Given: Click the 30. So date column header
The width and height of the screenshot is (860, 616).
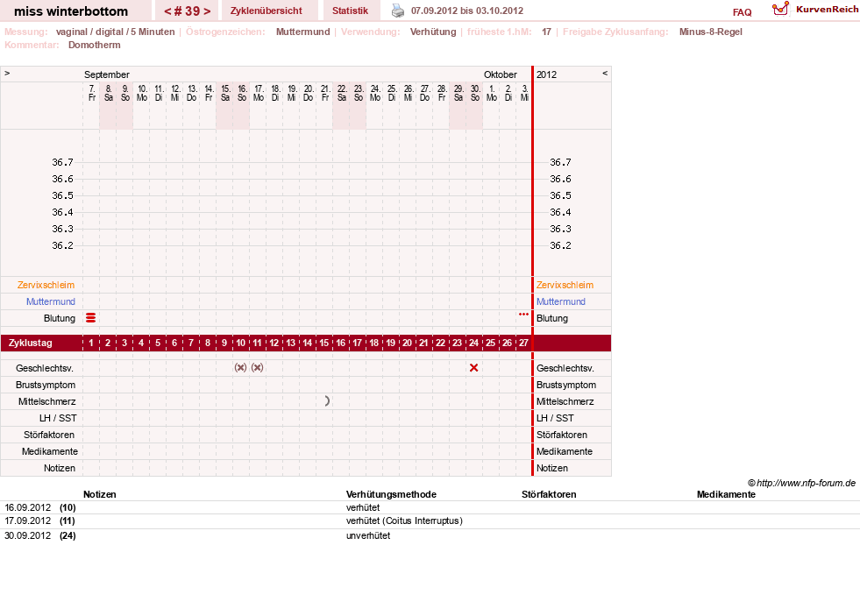Looking at the screenshot, I should pos(475,93).
